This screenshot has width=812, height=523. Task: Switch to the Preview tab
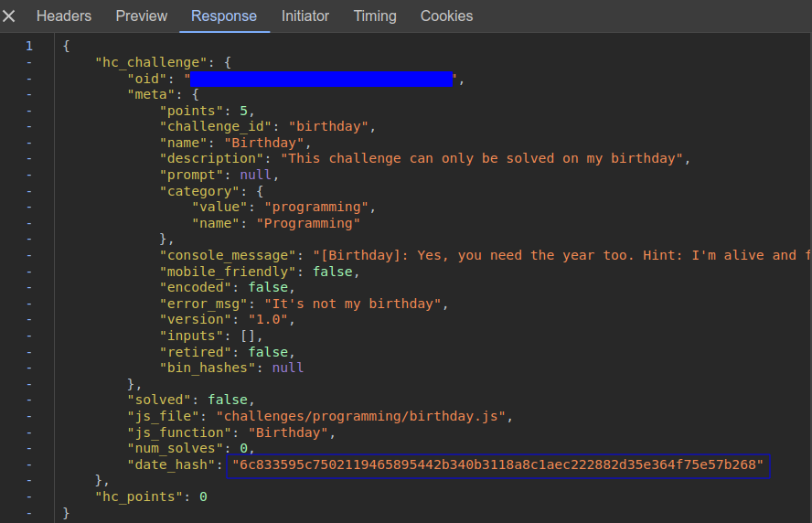(x=142, y=16)
